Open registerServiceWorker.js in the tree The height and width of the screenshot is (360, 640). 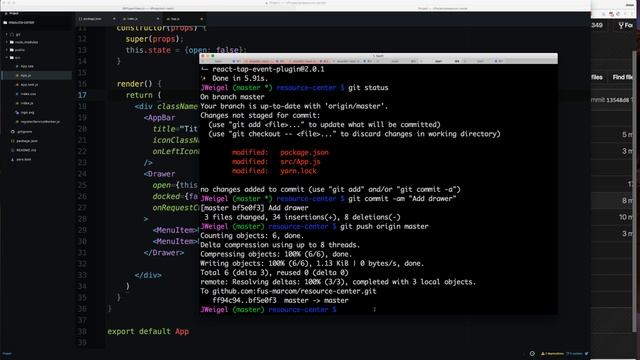pos(40,122)
